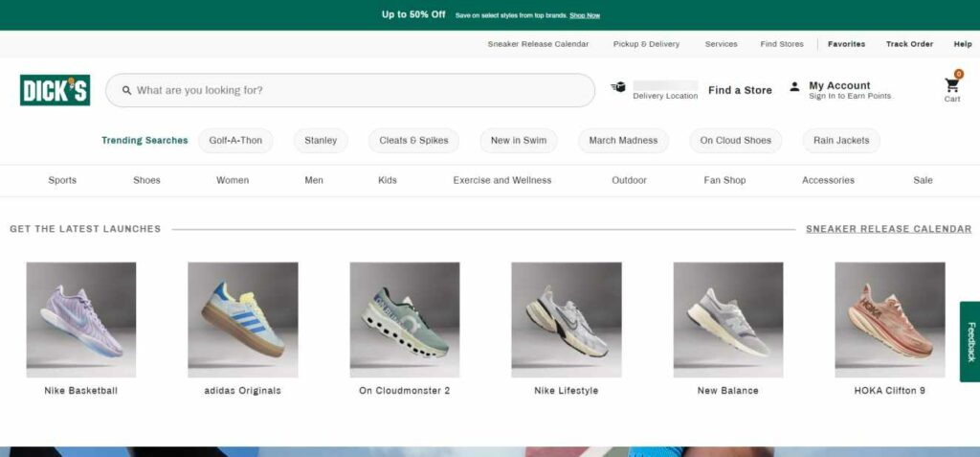This screenshot has width=980, height=457.
Task: Click the 'Nike Basketball' caption text
Action: pos(81,391)
